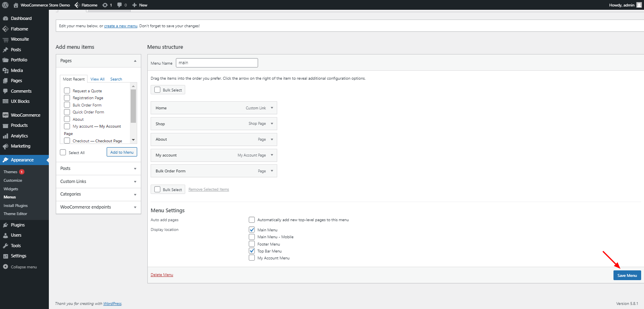Expand the Custom Links panel

click(135, 181)
